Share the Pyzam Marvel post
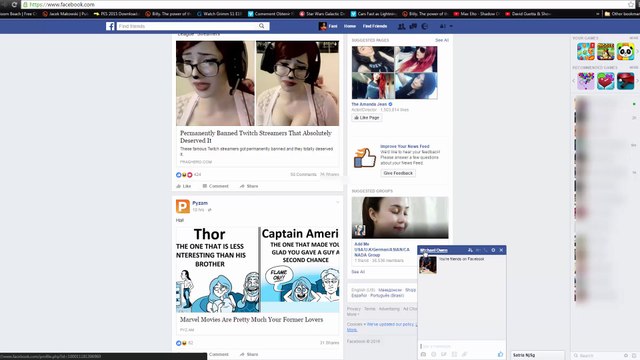640x360 pixels. [x=249, y=354]
